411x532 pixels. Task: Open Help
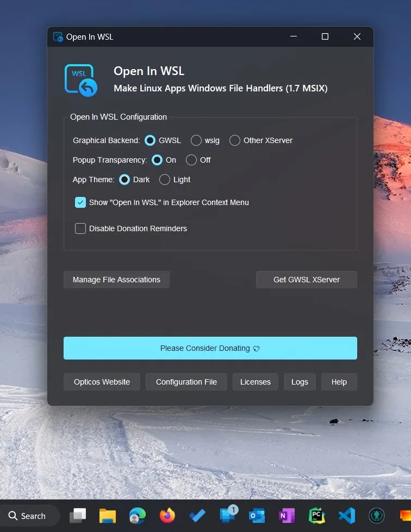(339, 382)
